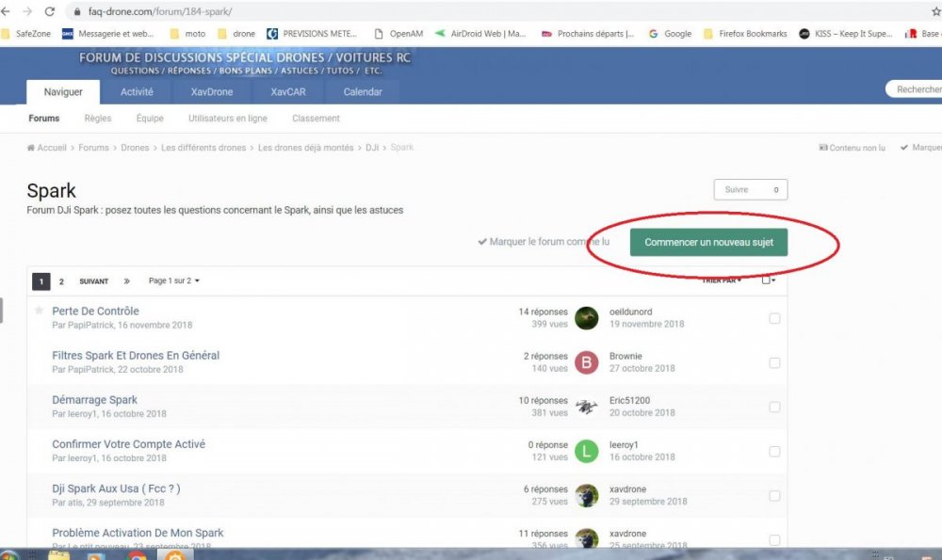The height and width of the screenshot is (560, 942).
Task: Click DJI in the breadcrumb
Action: tap(372, 148)
